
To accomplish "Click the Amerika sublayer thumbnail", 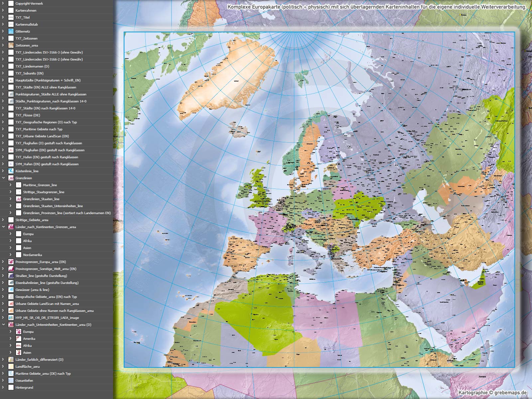I will click(19, 338).
